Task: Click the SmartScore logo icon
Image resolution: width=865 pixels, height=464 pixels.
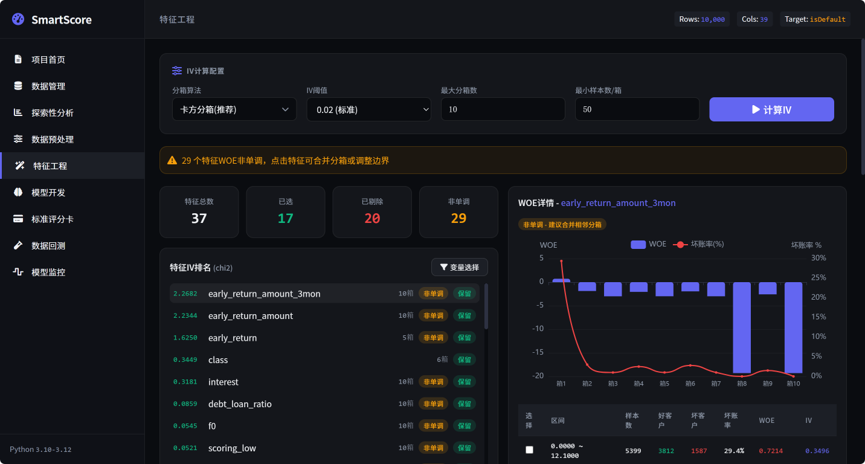Action: pyautogui.click(x=18, y=19)
